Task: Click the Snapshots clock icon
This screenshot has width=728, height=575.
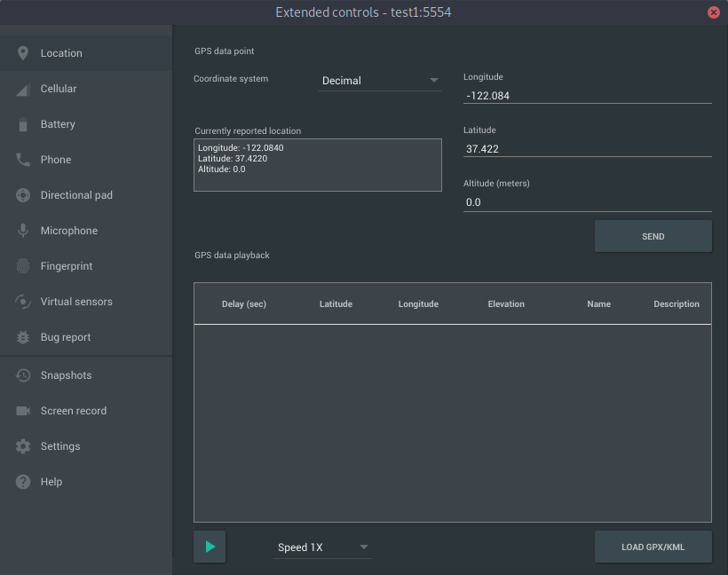Action: 23,375
